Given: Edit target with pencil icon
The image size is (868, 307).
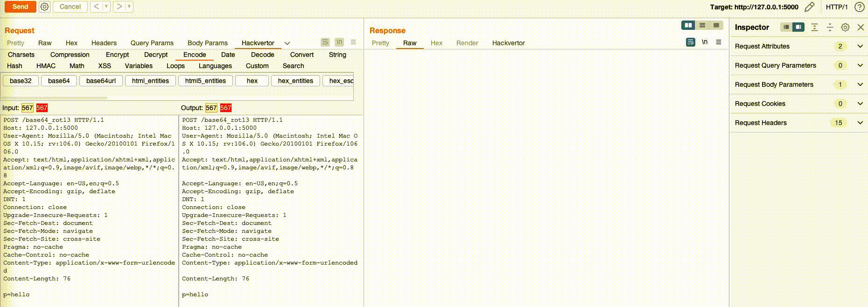Looking at the screenshot, I should click(x=810, y=7).
